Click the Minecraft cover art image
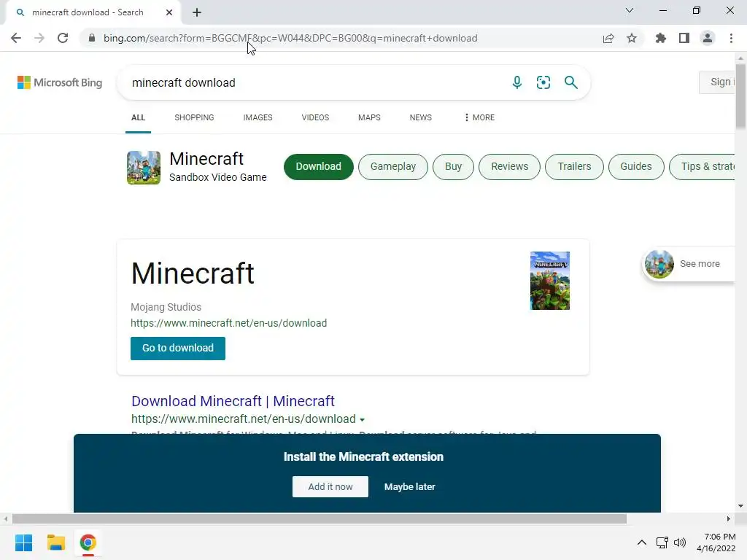Screen dimensions: 747x560 (550, 281)
